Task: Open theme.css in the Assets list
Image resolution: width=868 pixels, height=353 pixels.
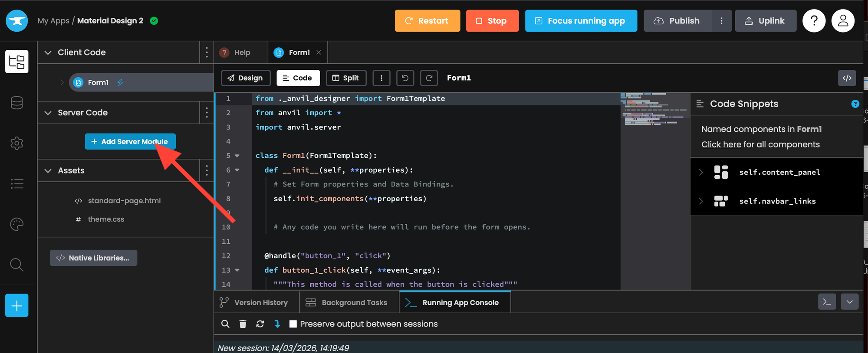Action: click(x=106, y=219)
